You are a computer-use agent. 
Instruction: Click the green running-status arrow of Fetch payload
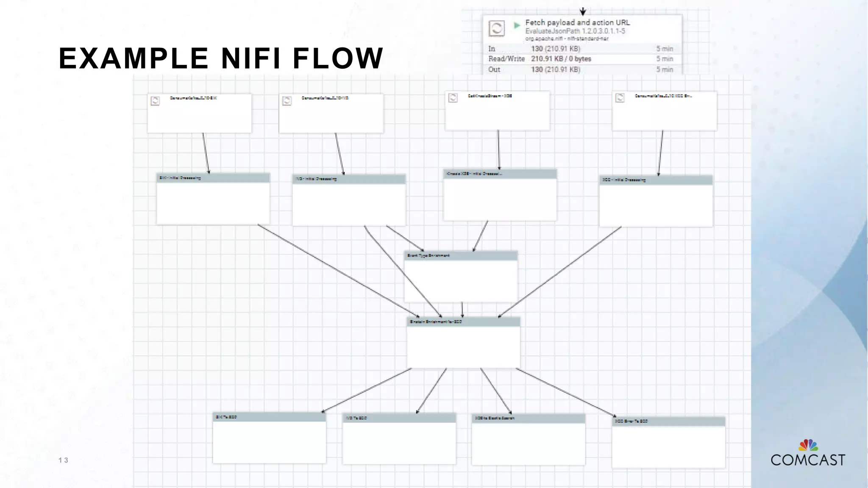click(517, 25)
